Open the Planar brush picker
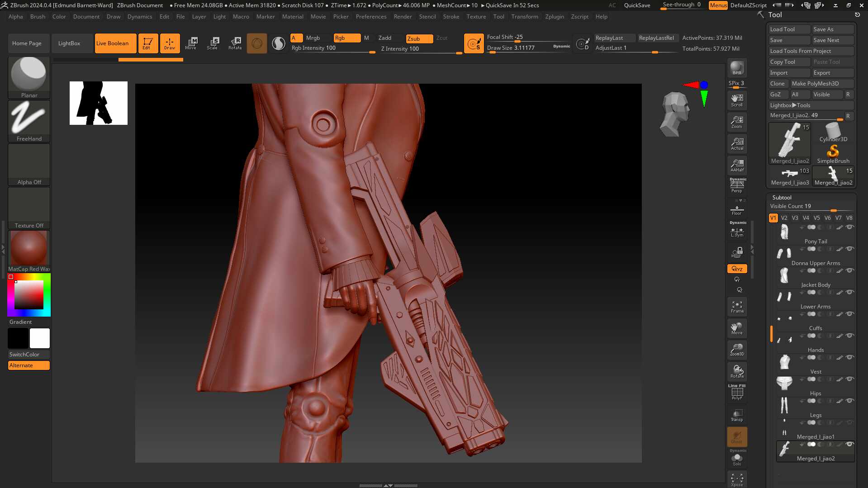This screenshot has width=868, height=488. click(x=29, y=77)
